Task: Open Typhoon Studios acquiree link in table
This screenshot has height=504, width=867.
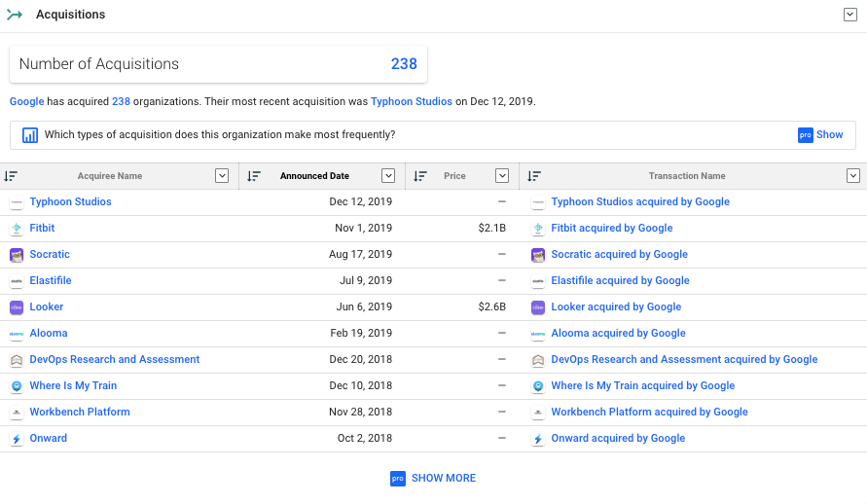Action: (x=70, y=201)
